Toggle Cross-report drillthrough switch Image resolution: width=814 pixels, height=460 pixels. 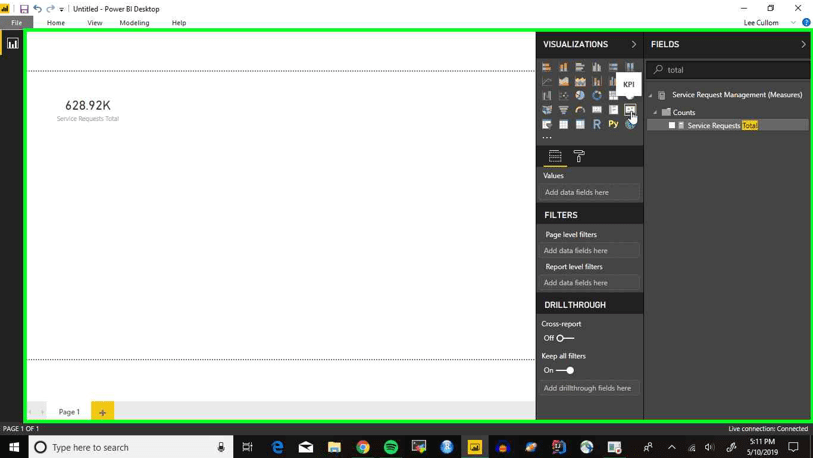click(x=565, y=338)
